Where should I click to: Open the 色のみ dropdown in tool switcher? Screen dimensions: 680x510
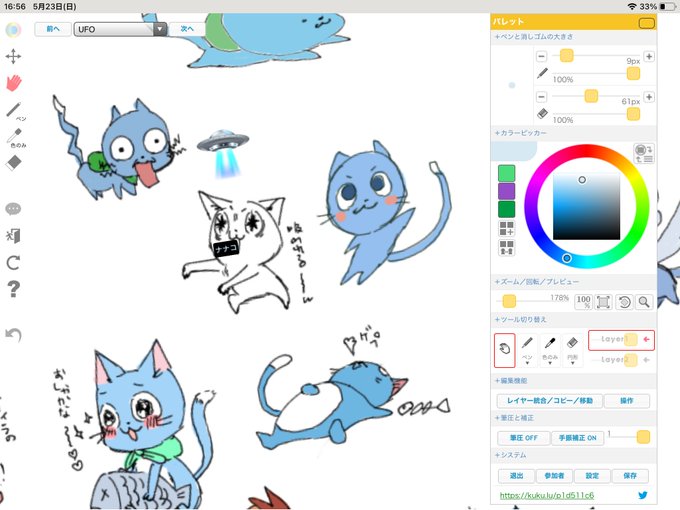(x=550, y=350)
